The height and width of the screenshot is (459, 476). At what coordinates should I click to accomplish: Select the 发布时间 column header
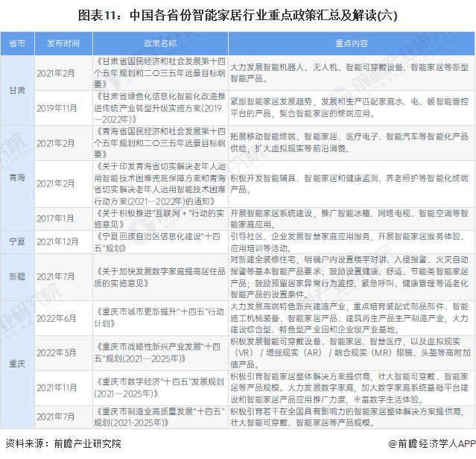click(x=63, y=43)
